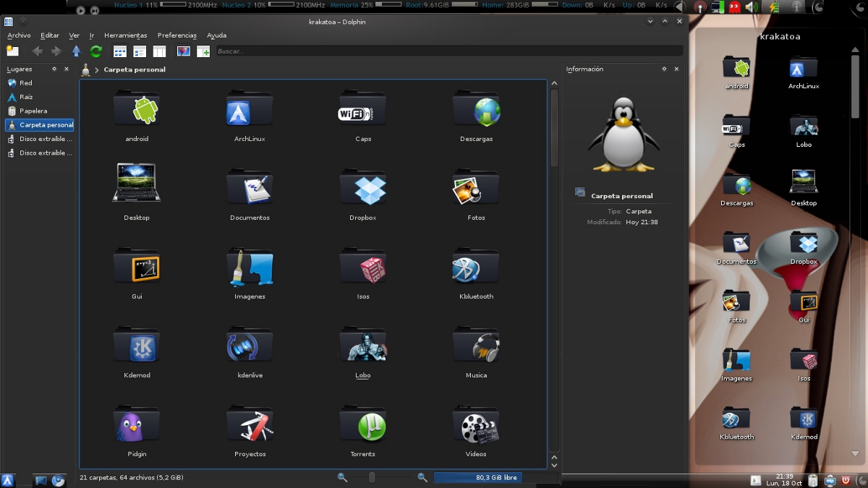Select the Musica folder in Dolphin
868x488 pixels.
pyautogui.click(x=476, y=352)
